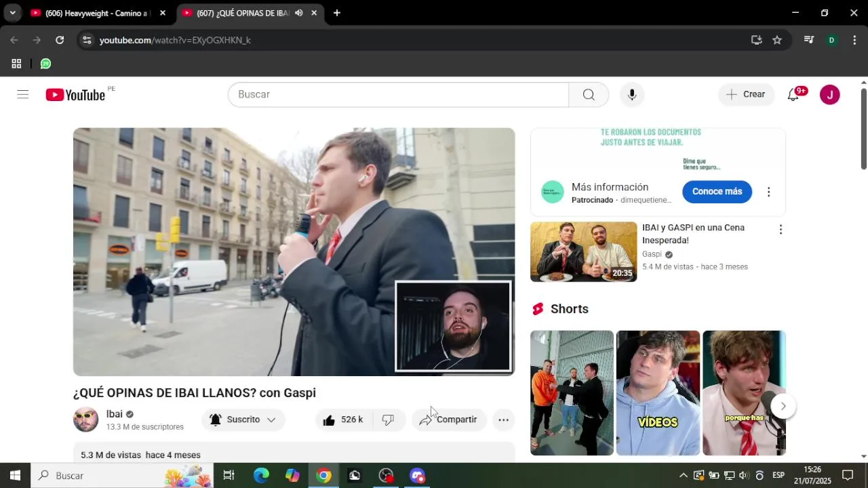The image size is (868, 488).
Task: Like the video with thumbs up
Action: point(343,420)
